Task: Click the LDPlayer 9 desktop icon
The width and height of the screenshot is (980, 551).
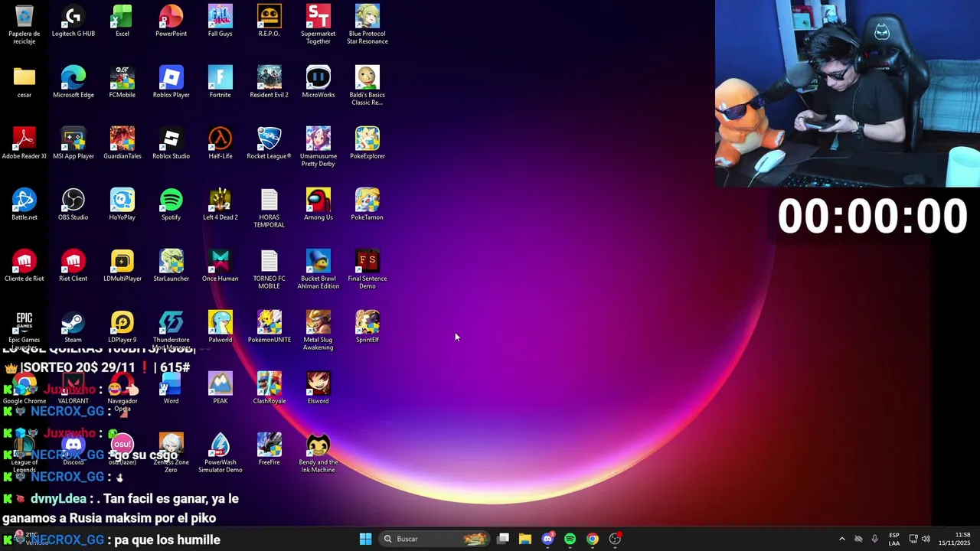Action: pyautogui.click(x=122, y=327)
